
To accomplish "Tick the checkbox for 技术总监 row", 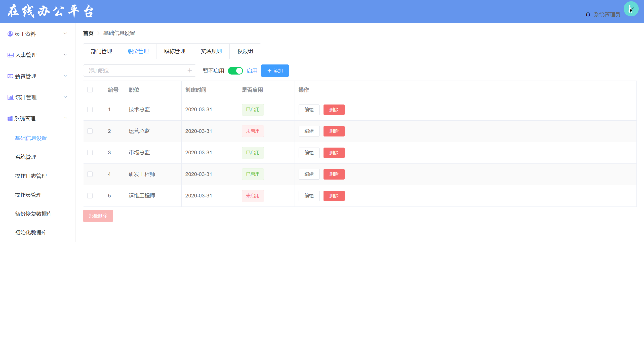I will coord(90,110).
